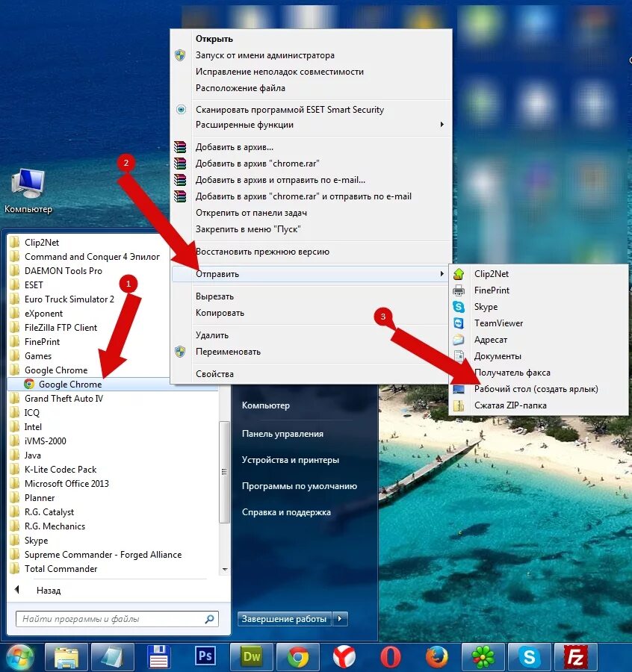632x672 pixels.
Task: Choose Закрепить в меню "Пуск"
Action: pyautogui.click(x=248, y=229)
